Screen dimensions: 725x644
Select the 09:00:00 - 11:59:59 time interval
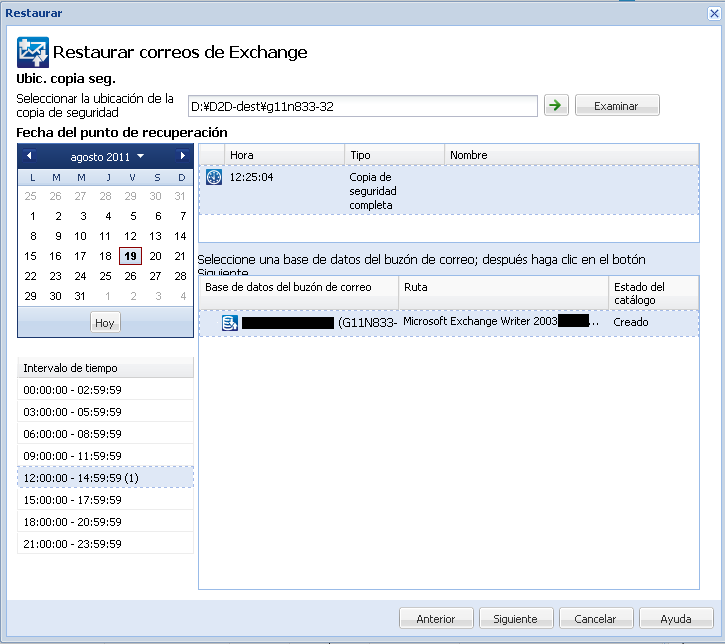[105, 455]
